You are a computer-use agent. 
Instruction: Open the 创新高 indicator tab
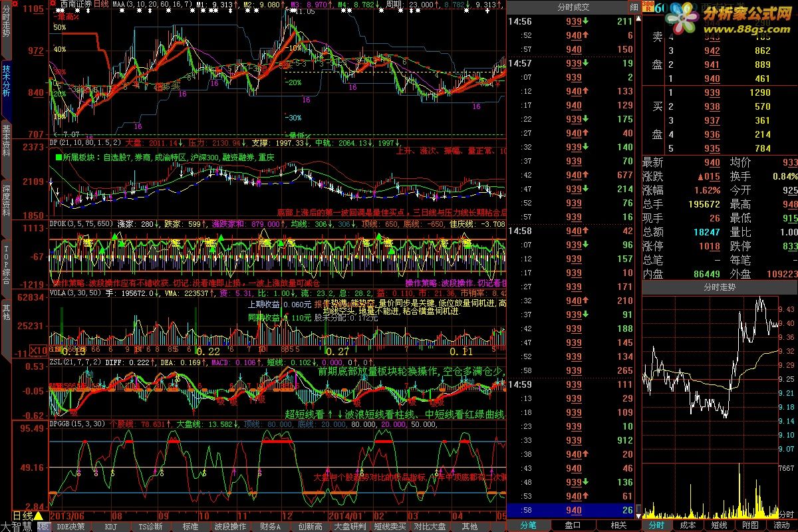[x=311, y=526]
